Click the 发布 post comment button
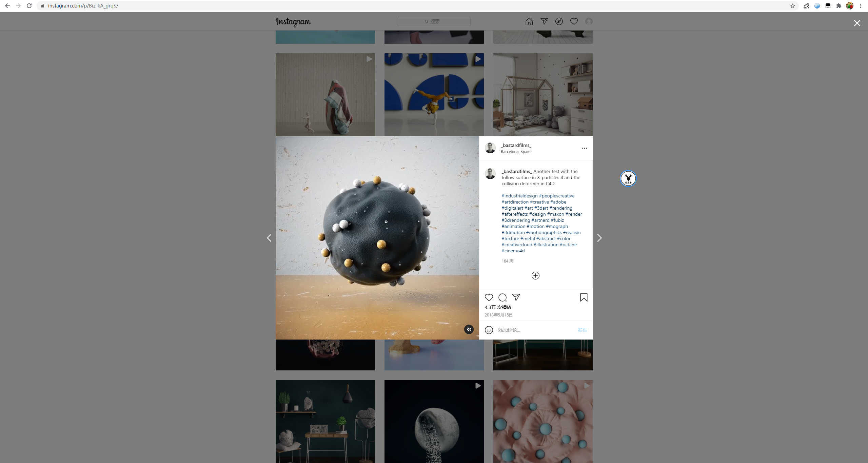 (582, 330)
